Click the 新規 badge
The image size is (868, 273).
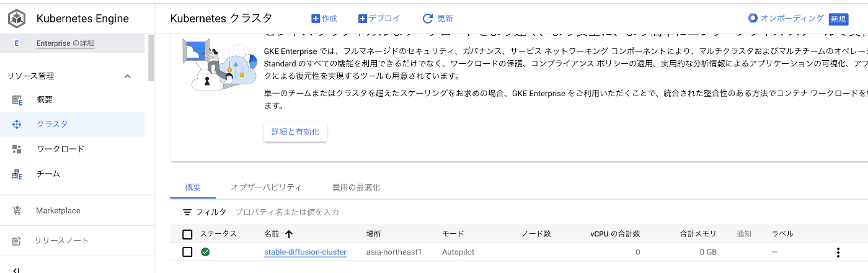click(x=838, y=19)
